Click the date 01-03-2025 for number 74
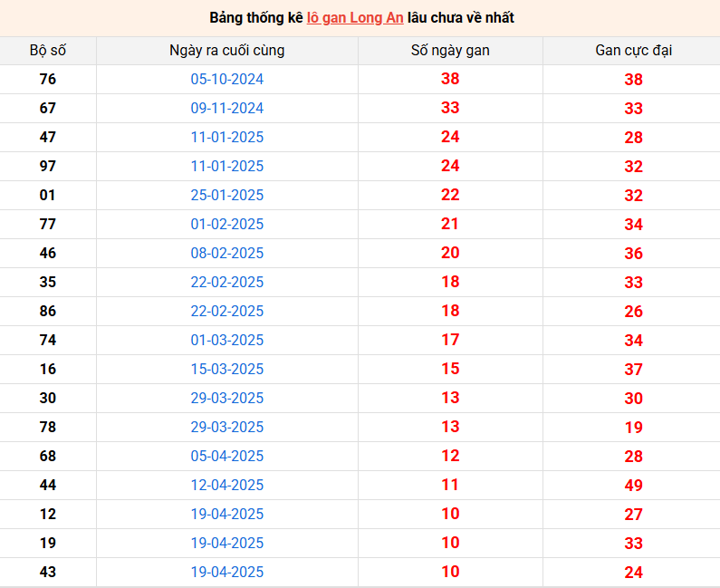The image size is (720, 588). click(226, 341)
